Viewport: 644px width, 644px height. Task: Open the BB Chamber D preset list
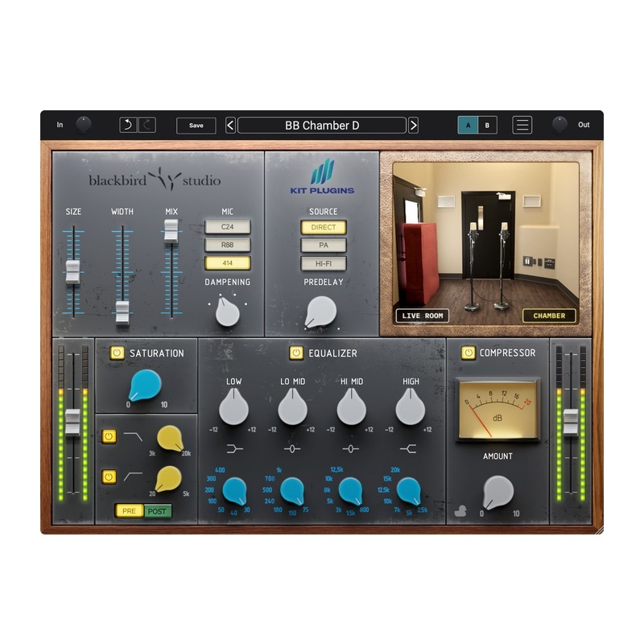point(322,126)
